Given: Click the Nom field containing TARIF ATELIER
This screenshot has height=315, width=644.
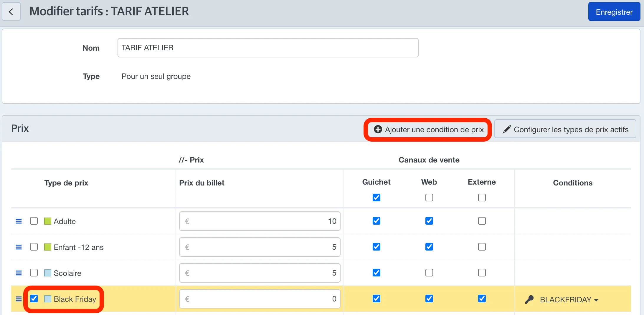Looking at the screenshot, I should 268,48.
